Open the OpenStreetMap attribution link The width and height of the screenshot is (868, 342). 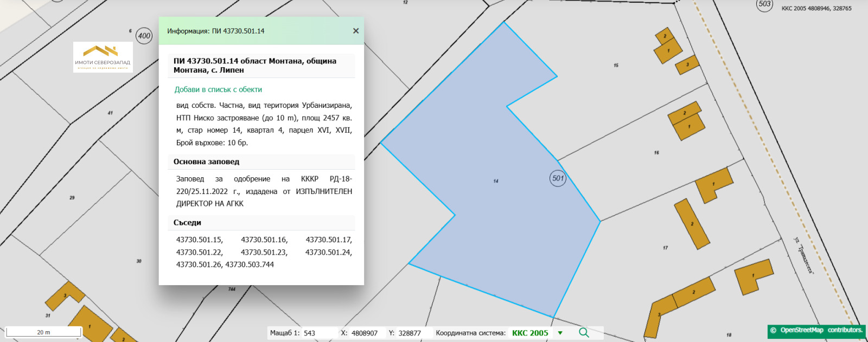pos(801,330)
